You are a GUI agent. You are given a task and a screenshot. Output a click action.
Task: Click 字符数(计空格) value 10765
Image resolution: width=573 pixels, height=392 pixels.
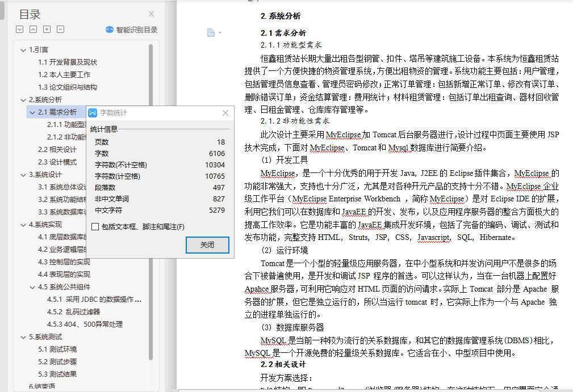point(215,176)
